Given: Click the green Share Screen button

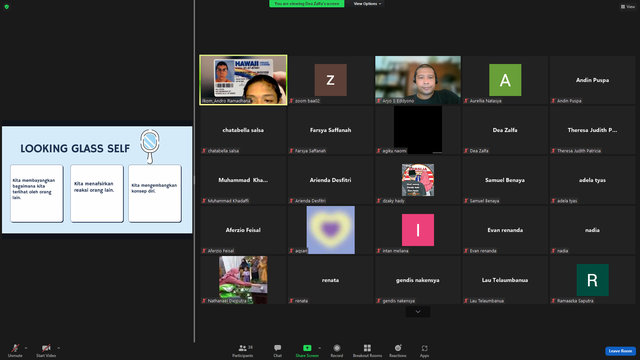Looking at the screenshot, I should coord(307,350).
